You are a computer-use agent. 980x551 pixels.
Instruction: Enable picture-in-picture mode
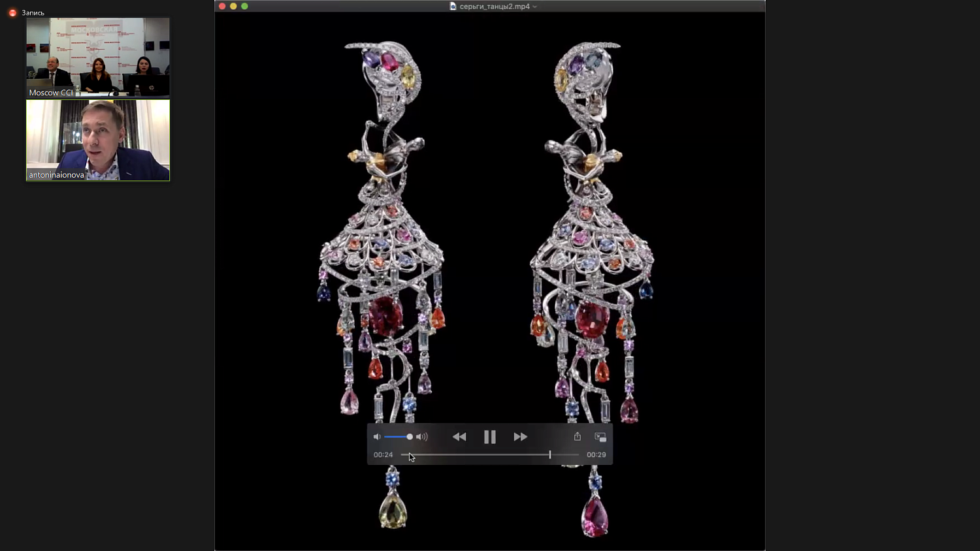(x=600, y=437)
